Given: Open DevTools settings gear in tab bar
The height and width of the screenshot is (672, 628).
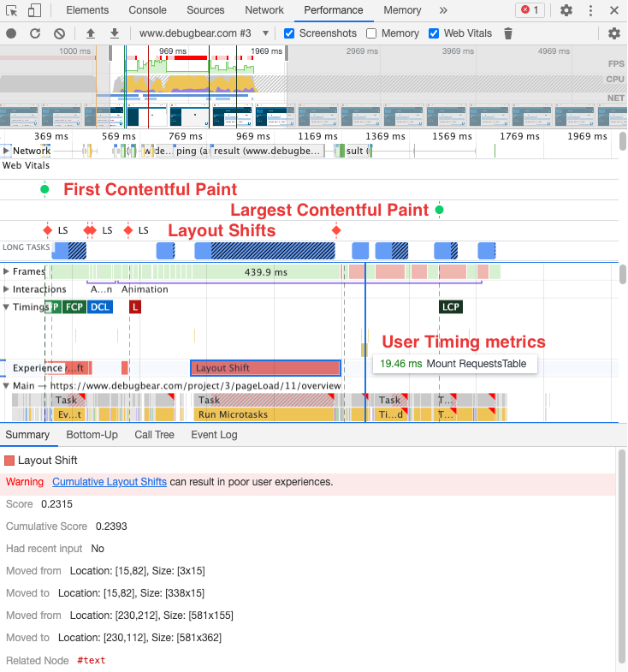Looking at the screenshot, I should click(566, 10).
